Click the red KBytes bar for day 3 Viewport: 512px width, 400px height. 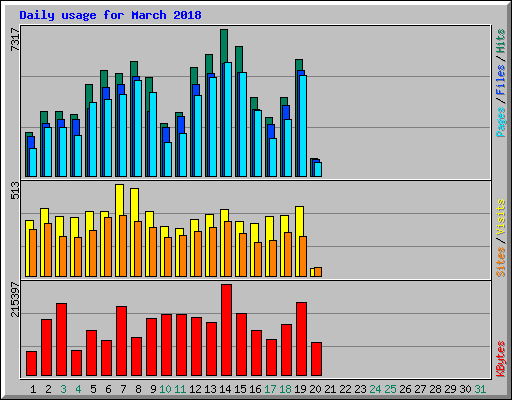[x=61, y=340]
